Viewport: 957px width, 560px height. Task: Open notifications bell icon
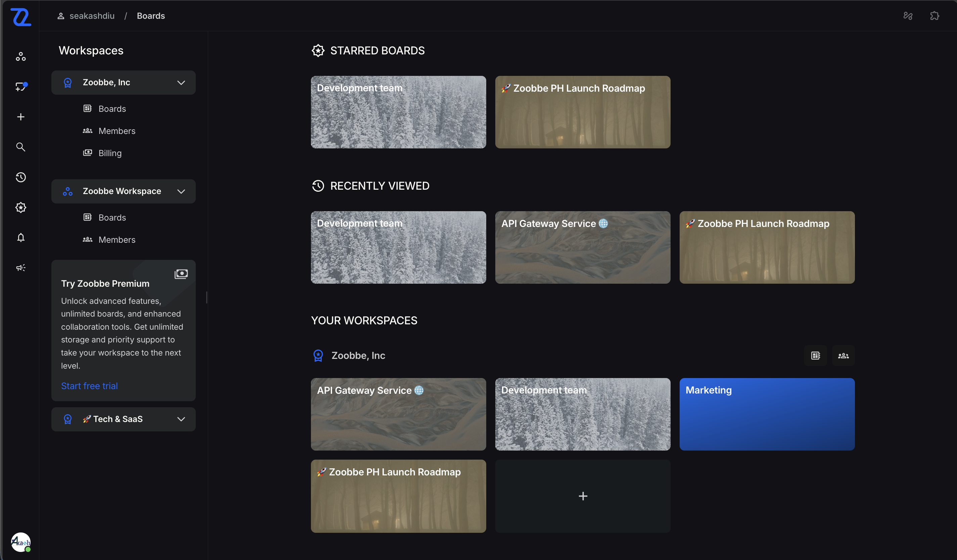(21, 238)
